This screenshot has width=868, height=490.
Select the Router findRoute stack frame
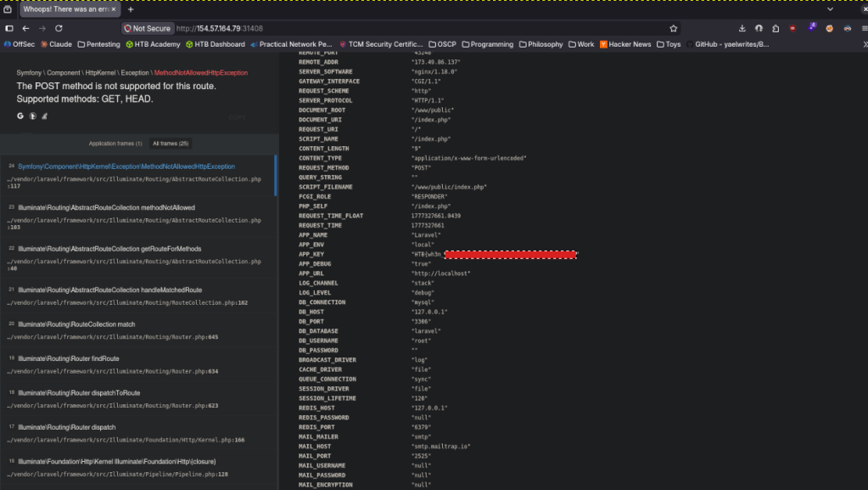pyautogui.click(x=68, y=358)
